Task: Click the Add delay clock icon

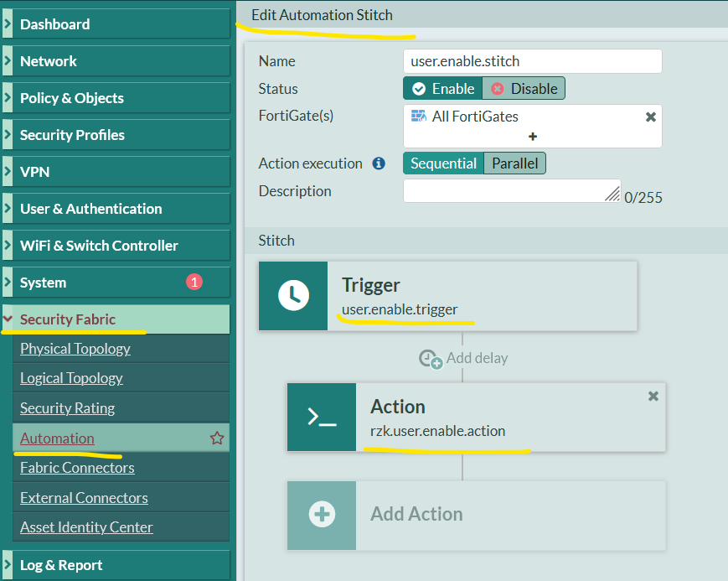Action: click(431, 360)
